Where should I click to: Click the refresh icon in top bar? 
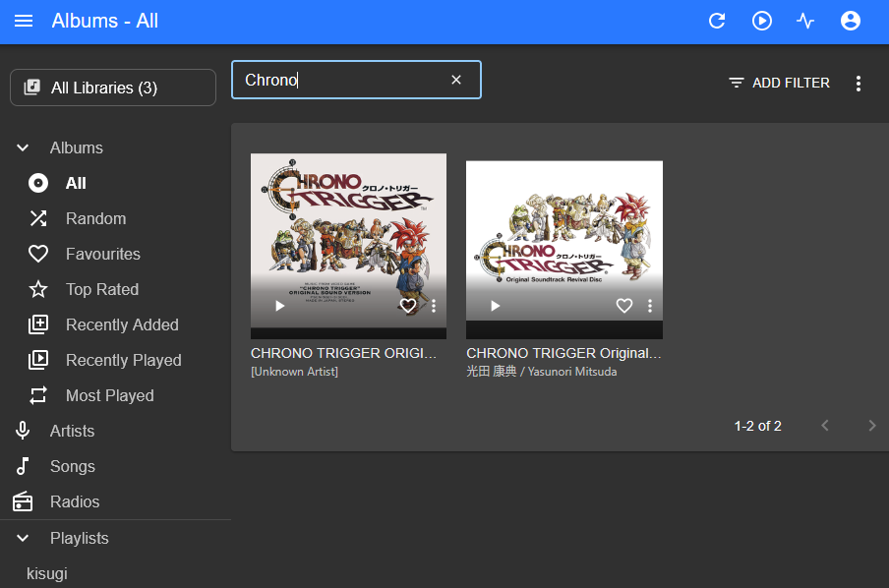tap(717, 21)
